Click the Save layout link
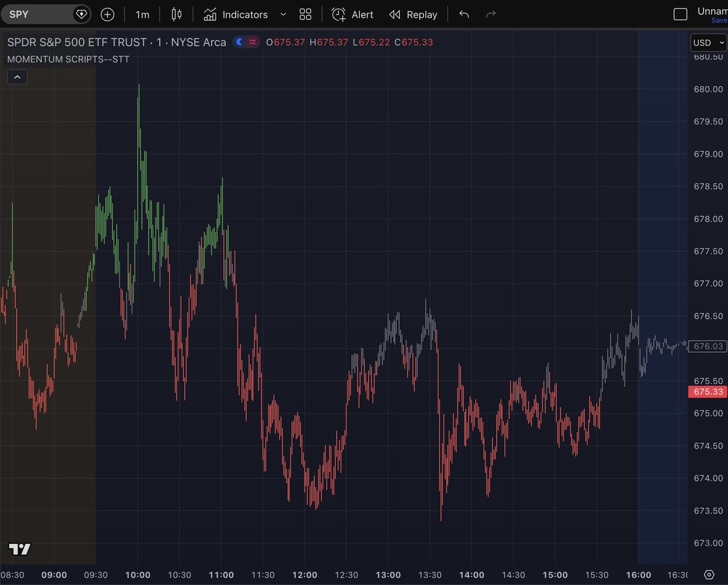This screenshot has height=585, width=728. (x=719, y=20)
